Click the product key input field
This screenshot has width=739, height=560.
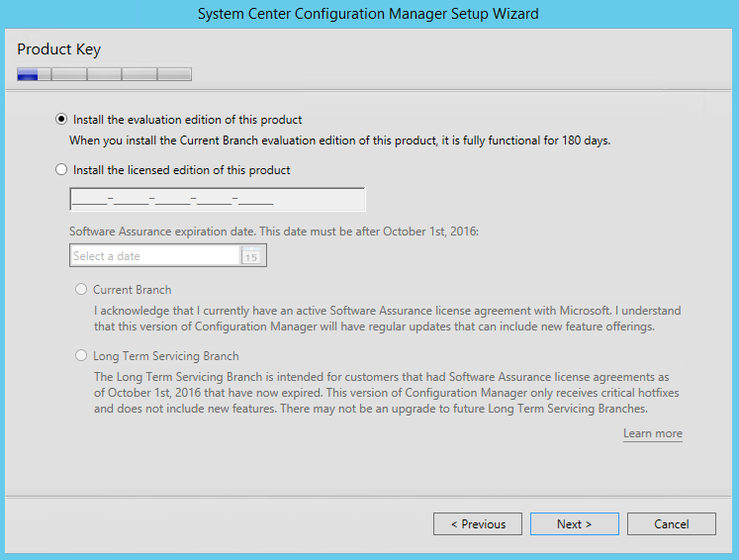pos(218,200)
